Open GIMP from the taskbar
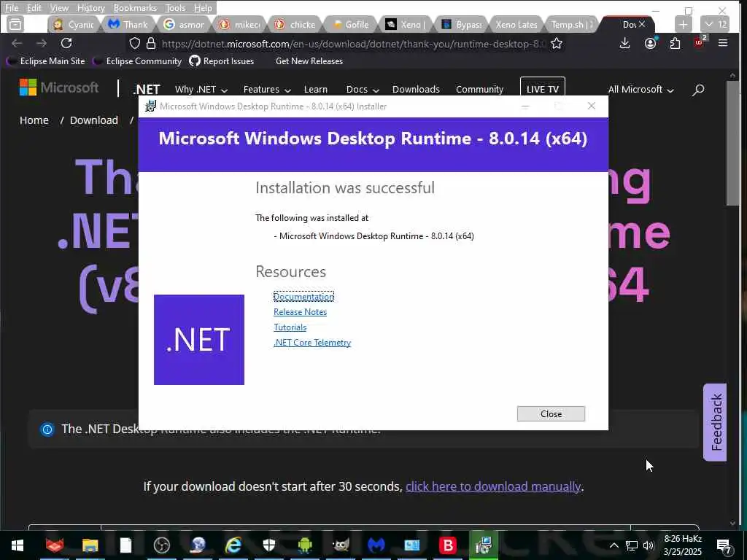Image resolution: width=747 pixels, height=560 pixels. tap(341, 545)
